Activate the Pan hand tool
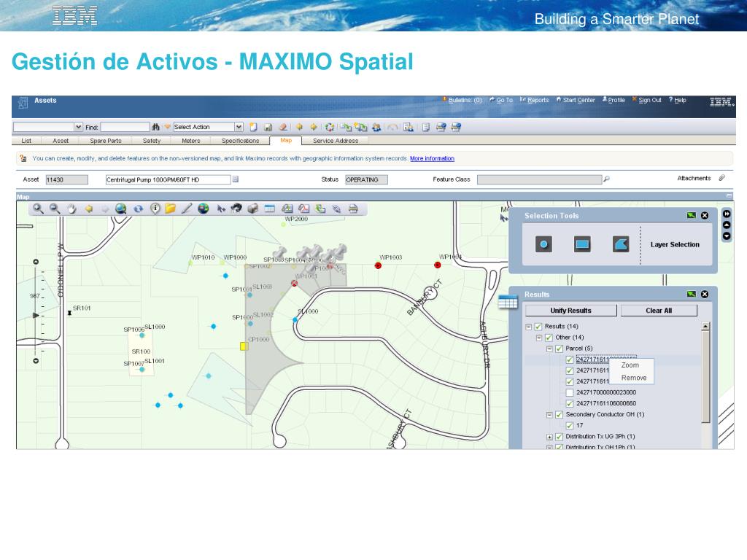Viewport: 747px width, 560px height. 71,209
